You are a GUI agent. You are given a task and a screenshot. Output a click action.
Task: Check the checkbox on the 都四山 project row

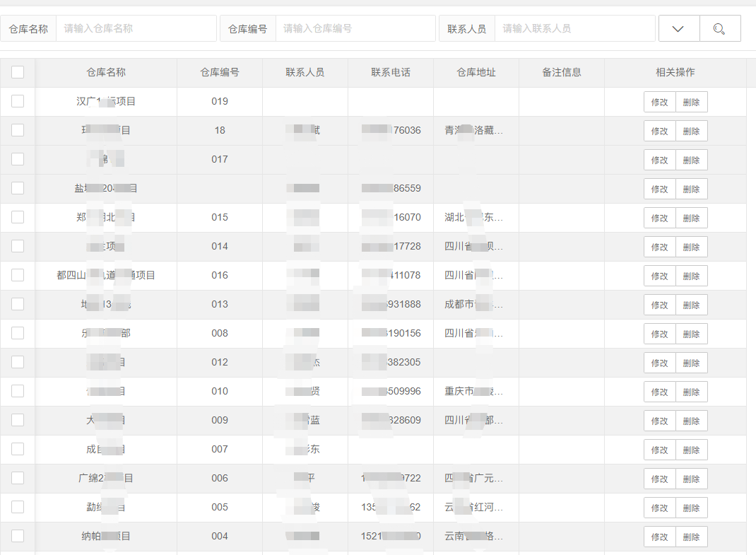[18, 275]
